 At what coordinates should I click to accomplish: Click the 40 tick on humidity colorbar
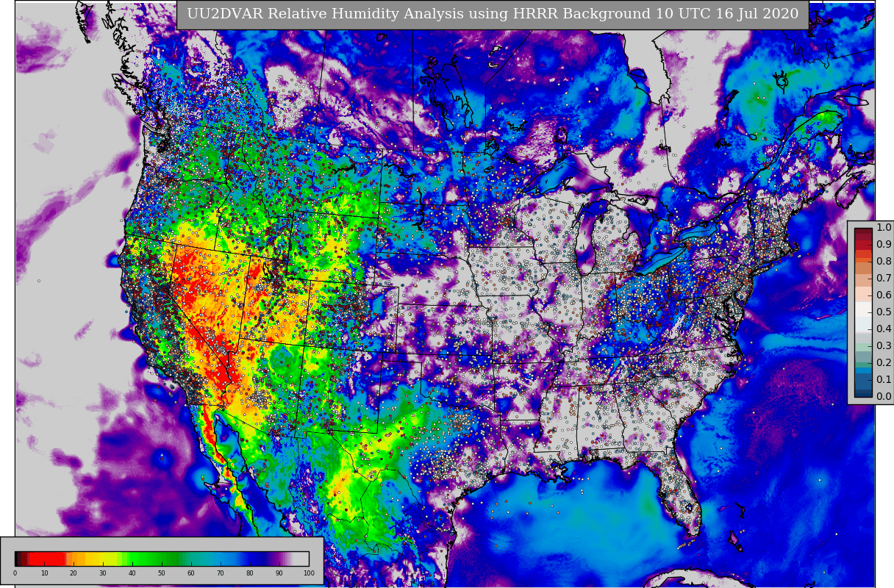[132, 573]
